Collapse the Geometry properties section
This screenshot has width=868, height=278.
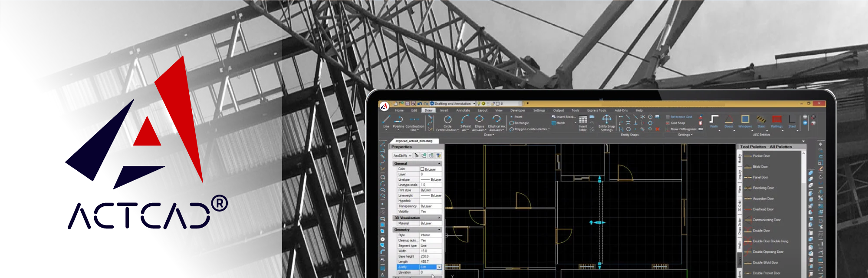point(439,230)
